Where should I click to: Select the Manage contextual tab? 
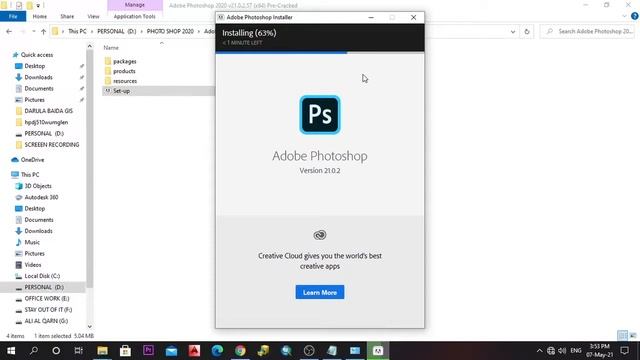point(135,5)
